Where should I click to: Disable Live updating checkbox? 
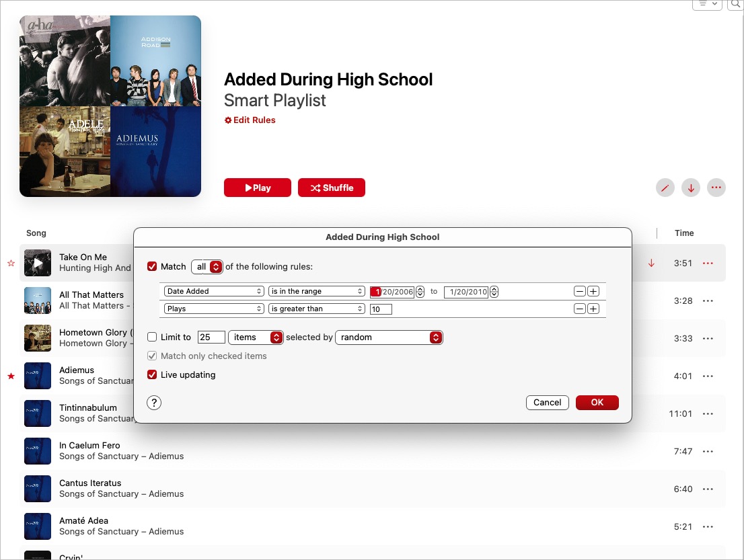(152, 374)
